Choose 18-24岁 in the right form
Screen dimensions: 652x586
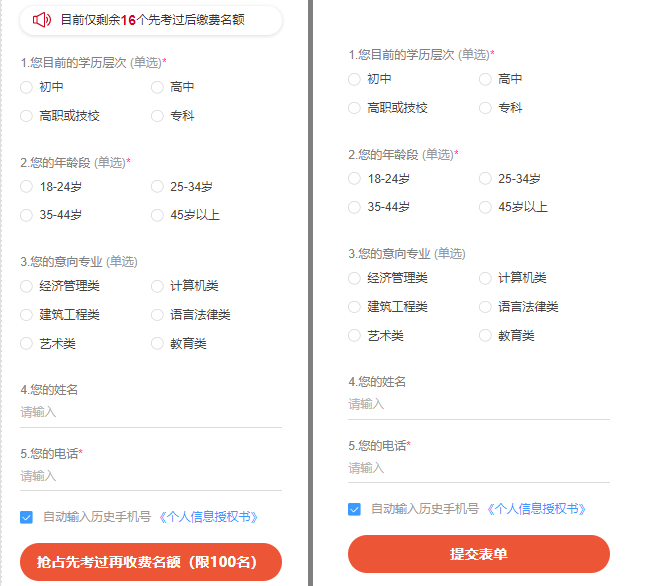click(355, 179)
